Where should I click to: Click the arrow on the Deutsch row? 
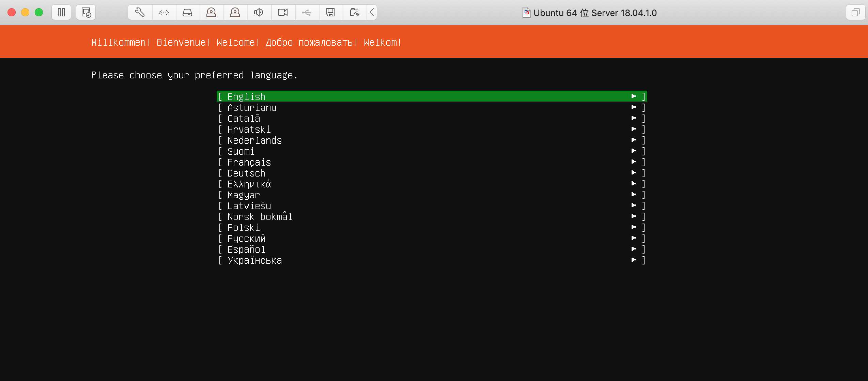(634, 172)
